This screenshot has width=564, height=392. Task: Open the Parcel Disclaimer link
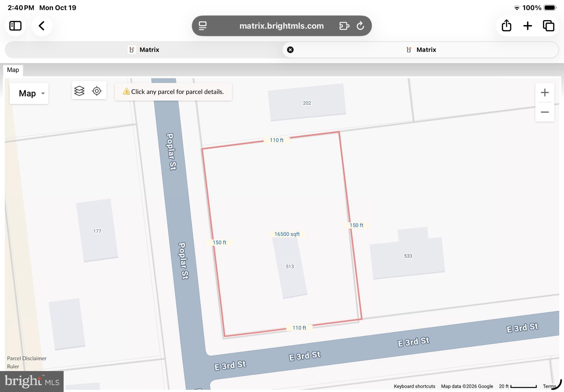click(27, 358)
